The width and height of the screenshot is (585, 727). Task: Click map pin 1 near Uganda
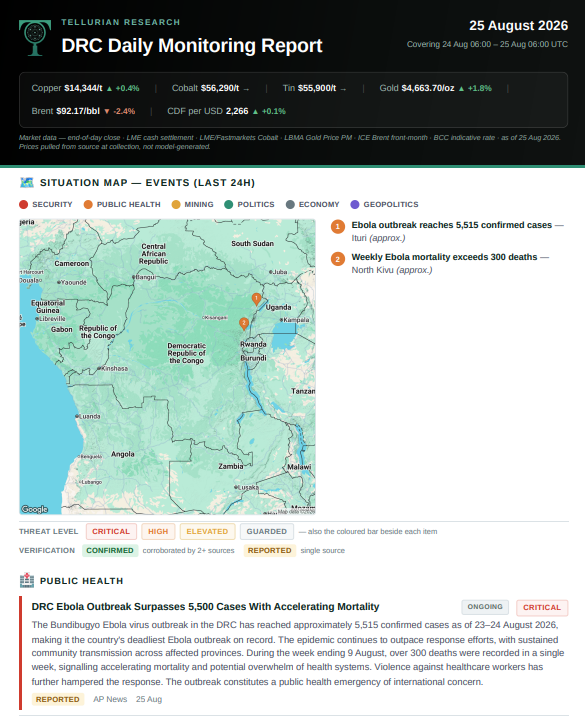(256, 299)
